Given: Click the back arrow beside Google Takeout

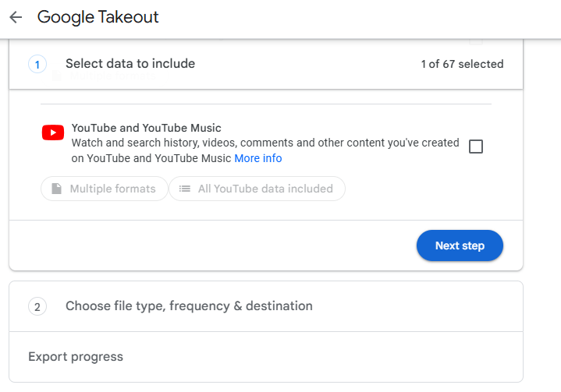Looking at the screenshot, I should pos(16,17).
